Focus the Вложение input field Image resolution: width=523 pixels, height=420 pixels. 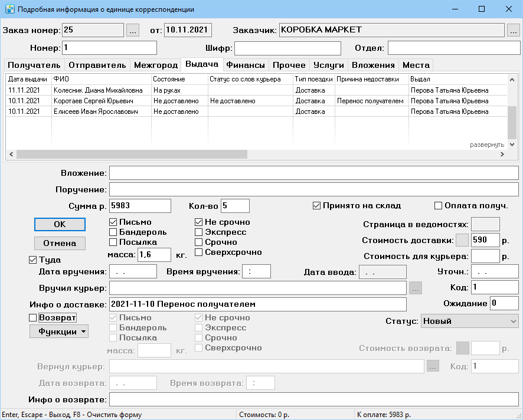[x=314, y=173]
